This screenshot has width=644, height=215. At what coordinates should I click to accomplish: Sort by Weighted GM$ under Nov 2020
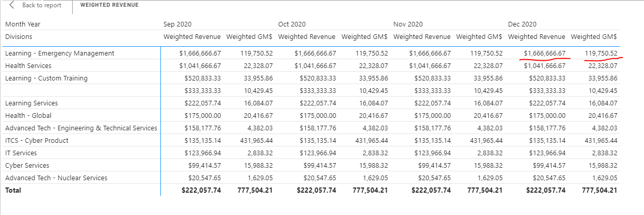click(479, 37)
